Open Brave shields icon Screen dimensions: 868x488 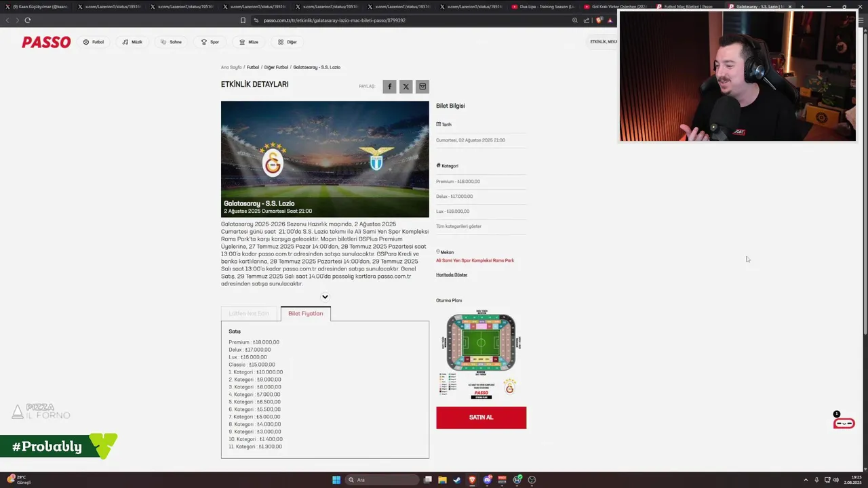(599, 20)
